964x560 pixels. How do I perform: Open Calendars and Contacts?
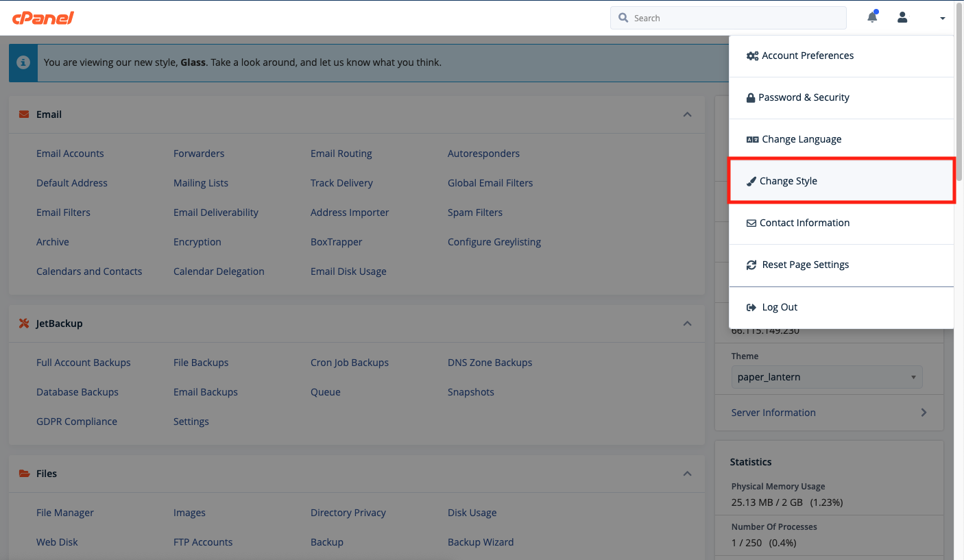tap(89, 271)
